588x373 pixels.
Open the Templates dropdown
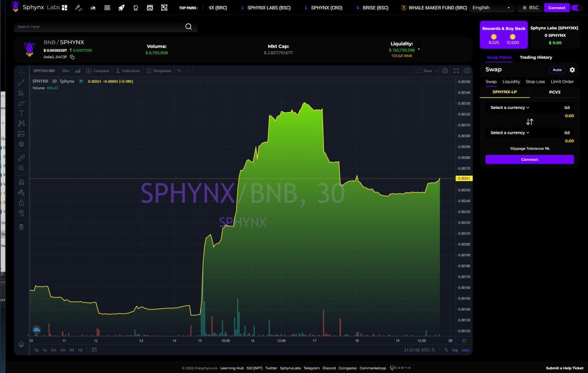coord(159,71)
